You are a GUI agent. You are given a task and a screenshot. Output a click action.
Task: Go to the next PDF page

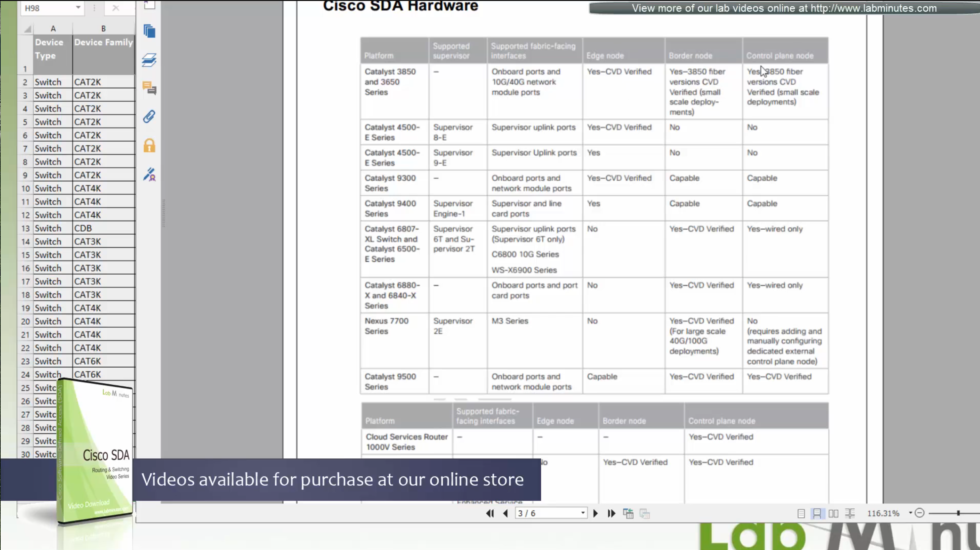click(x=595, y=513)
